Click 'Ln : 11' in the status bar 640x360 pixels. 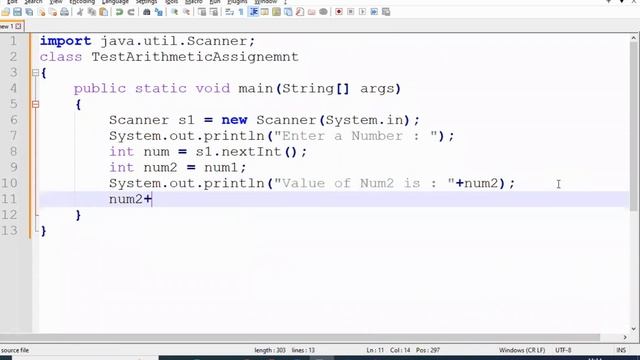coord(375,350)
